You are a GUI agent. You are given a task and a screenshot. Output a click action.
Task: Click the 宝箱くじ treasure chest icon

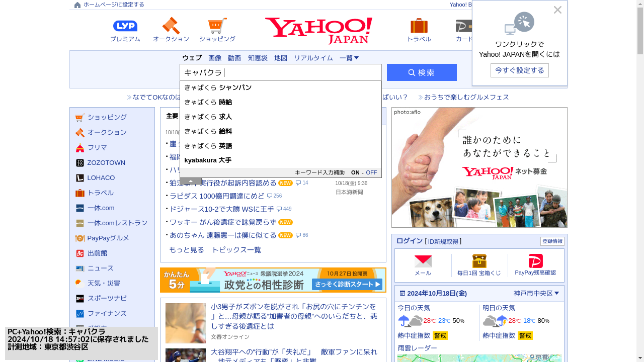(479, 261)
